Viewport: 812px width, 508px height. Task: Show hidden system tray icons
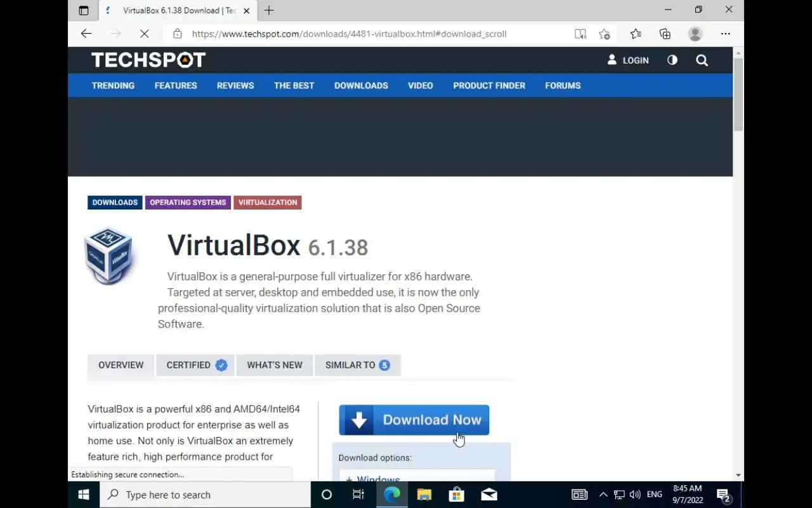pos(603,495)
